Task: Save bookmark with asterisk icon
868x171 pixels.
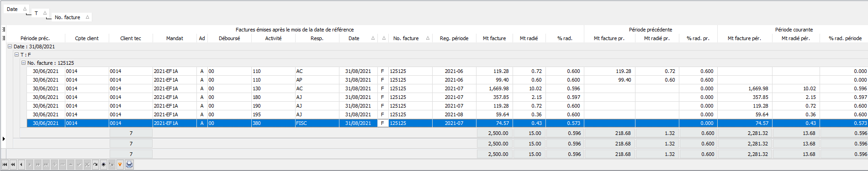Action: (x=104, y=165)
